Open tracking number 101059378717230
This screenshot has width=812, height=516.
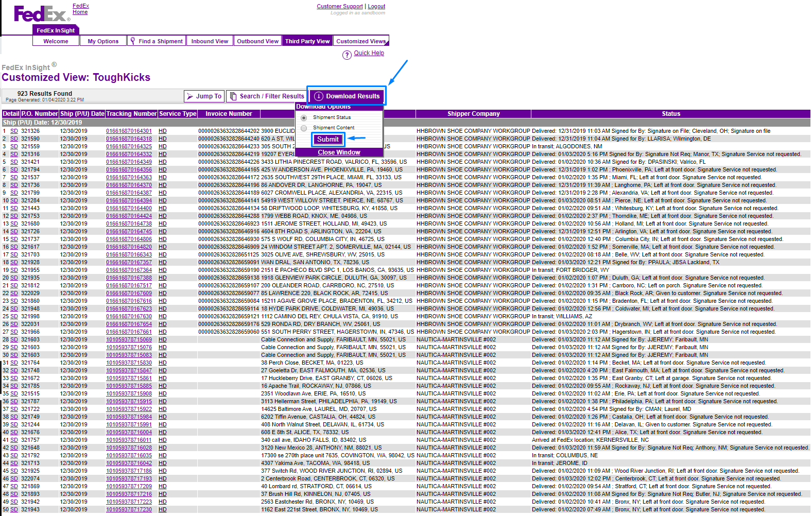[129, 510]
